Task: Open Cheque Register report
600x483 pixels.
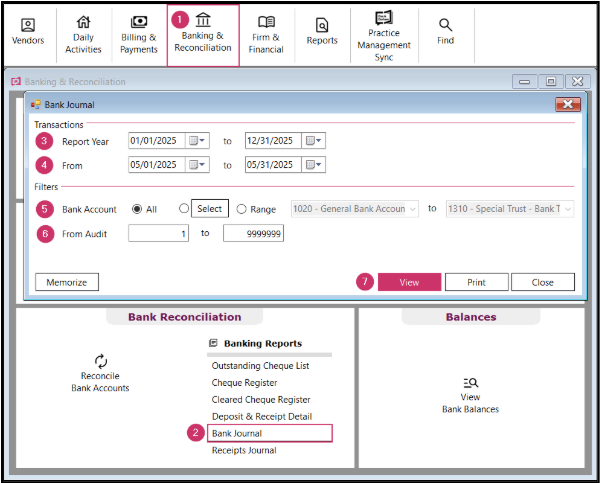Action: point(245,382)
